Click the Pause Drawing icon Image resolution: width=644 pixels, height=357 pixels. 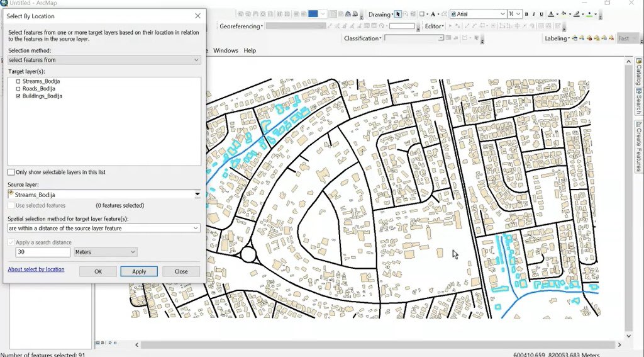115,343
